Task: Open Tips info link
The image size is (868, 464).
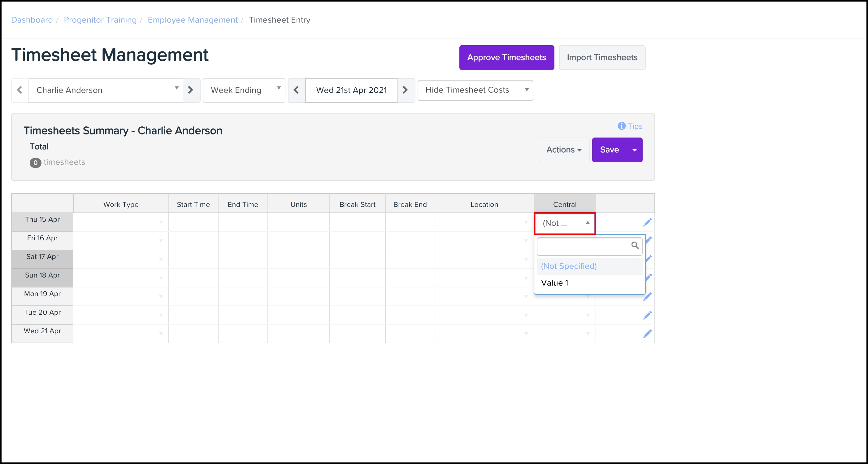Action: point(630,126)
